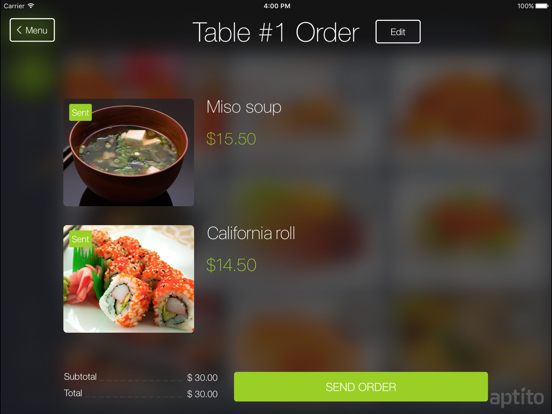Open the Miso soup photo thumbnail
The image size is (552, 414).
[x=128, y=152]
